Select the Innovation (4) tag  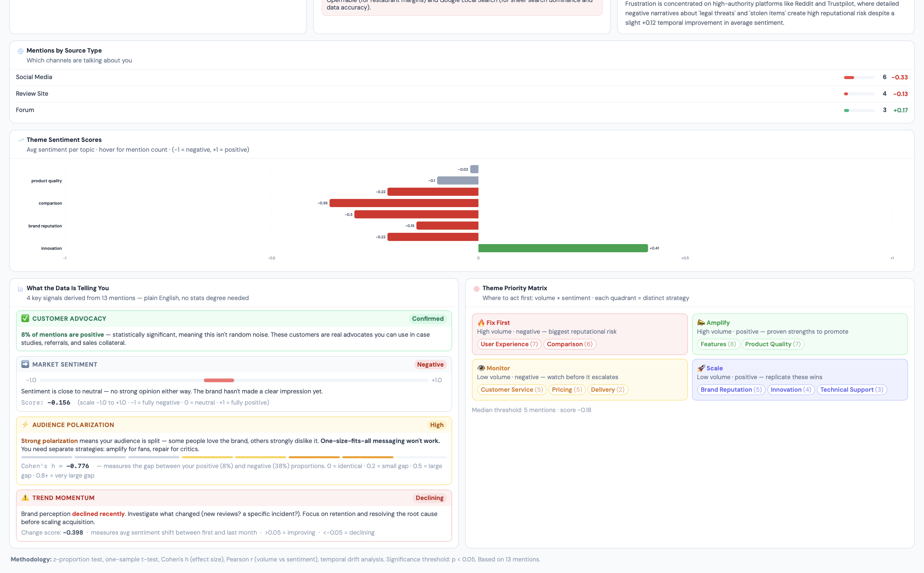(791, 390)
